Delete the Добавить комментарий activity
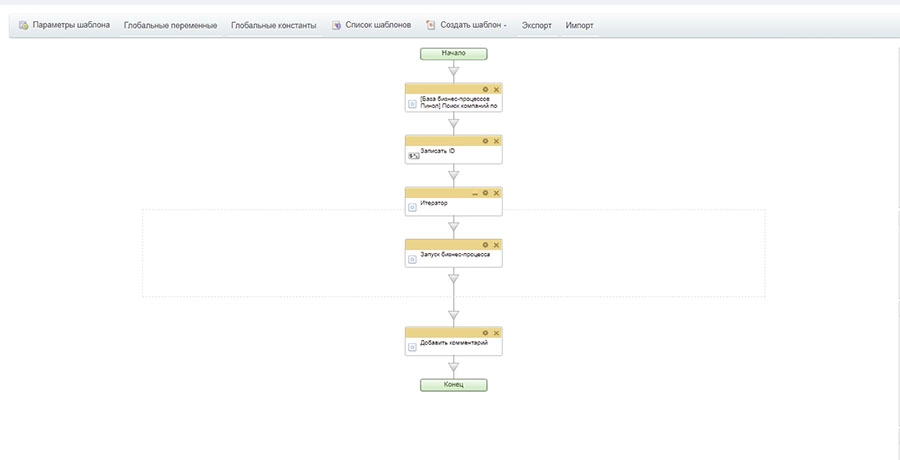The image size is (900, 460). 496,332
